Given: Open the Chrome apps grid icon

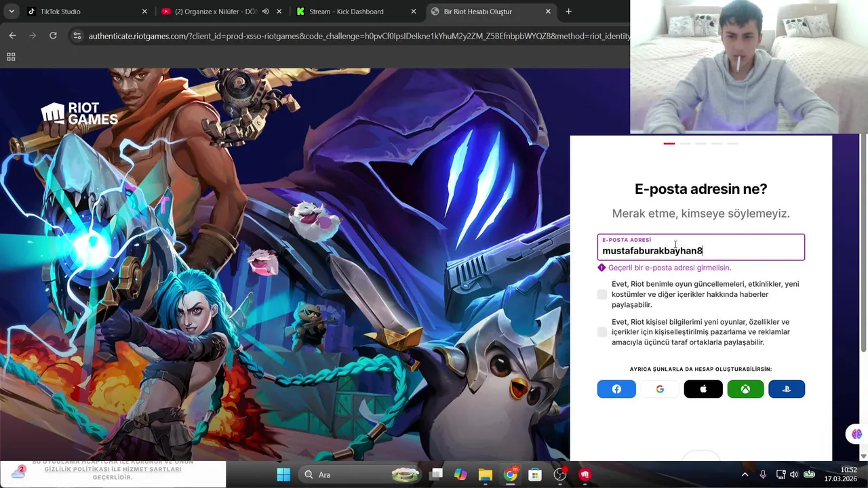Looking at the screenshot, I should [x=11, y=57].
